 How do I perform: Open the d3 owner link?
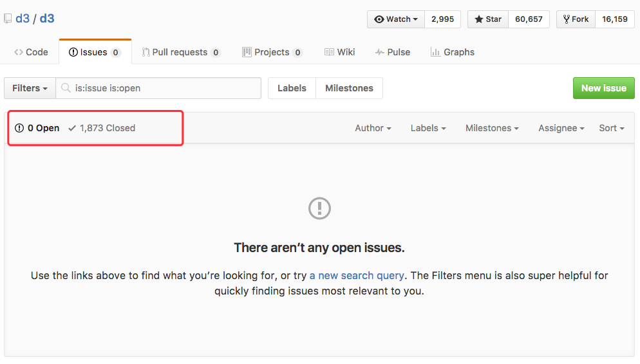click(x=23, y=19)
